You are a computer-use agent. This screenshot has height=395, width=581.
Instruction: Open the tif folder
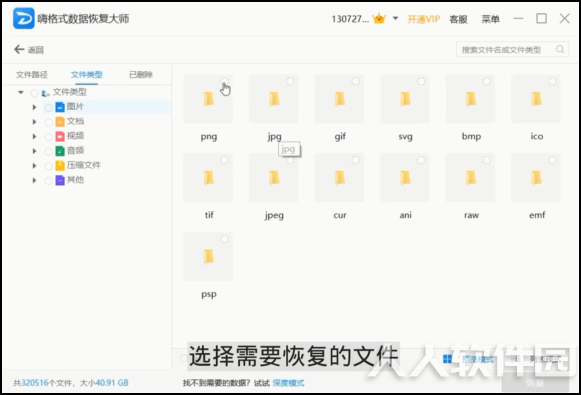[208, 177]
